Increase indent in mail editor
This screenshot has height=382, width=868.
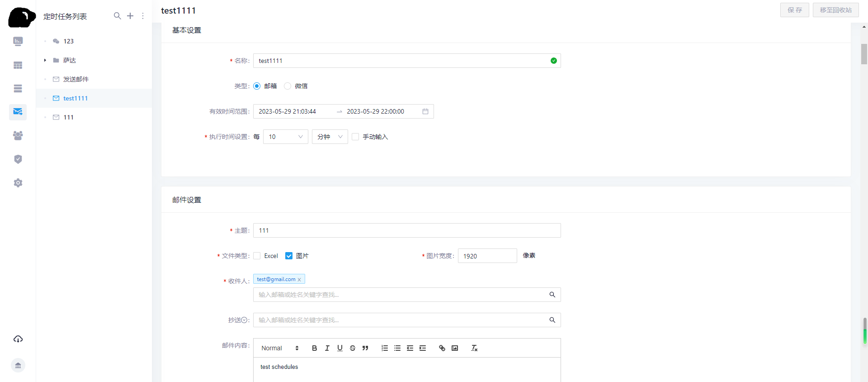click(x=422, y=348)
